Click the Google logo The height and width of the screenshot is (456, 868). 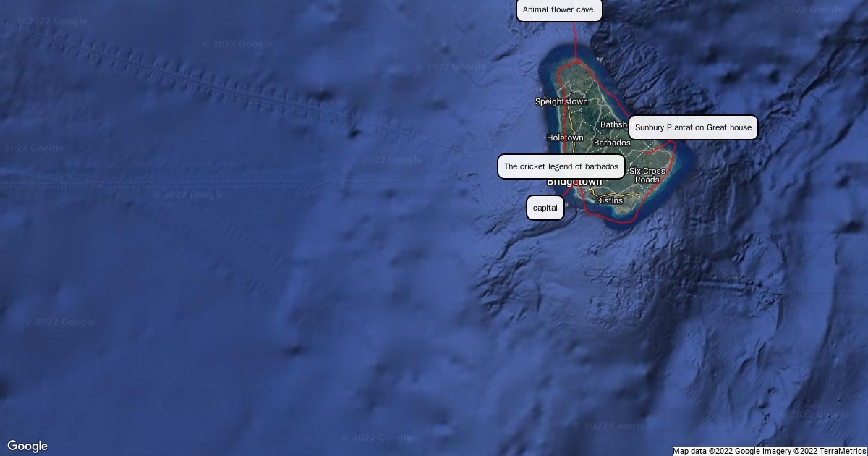27,446
